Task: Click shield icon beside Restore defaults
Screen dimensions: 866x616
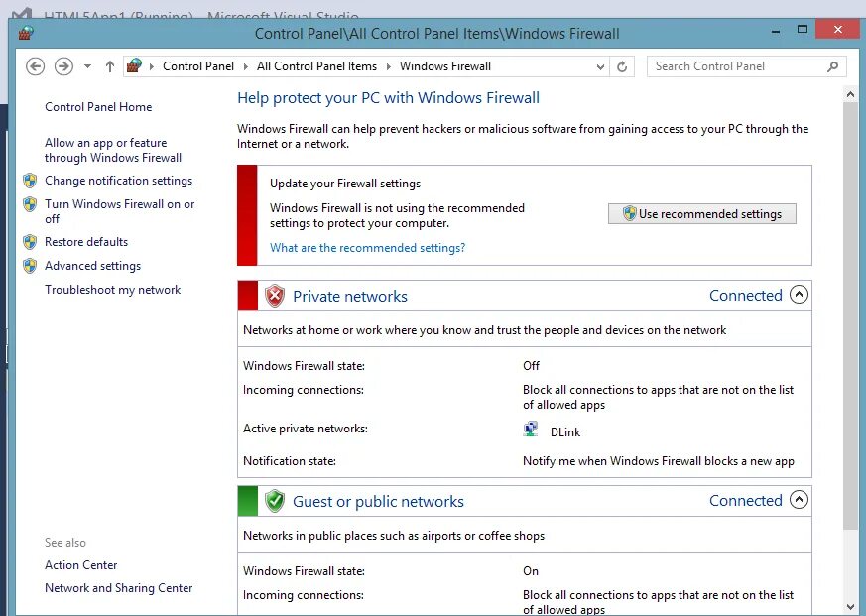Action: point(30,242)
